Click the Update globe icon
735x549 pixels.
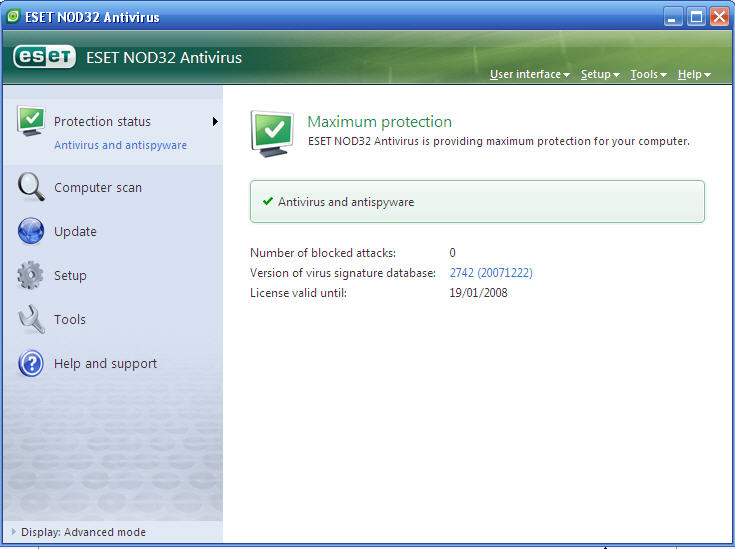point(31,231)
